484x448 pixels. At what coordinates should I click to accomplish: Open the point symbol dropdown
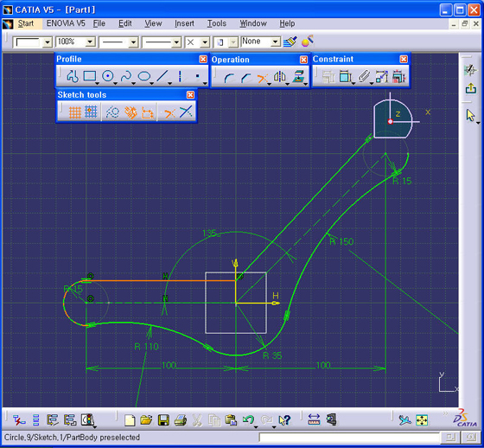point(205,42)
